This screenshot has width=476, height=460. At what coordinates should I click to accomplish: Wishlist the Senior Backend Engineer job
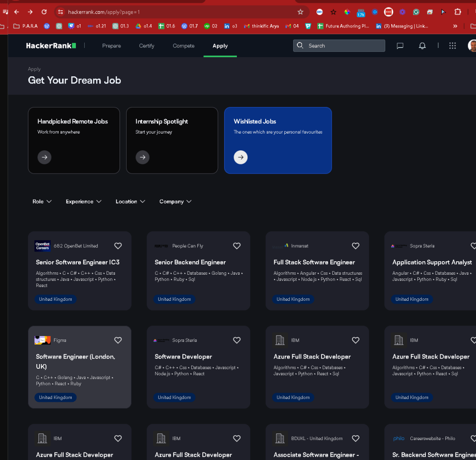(236, 246)
